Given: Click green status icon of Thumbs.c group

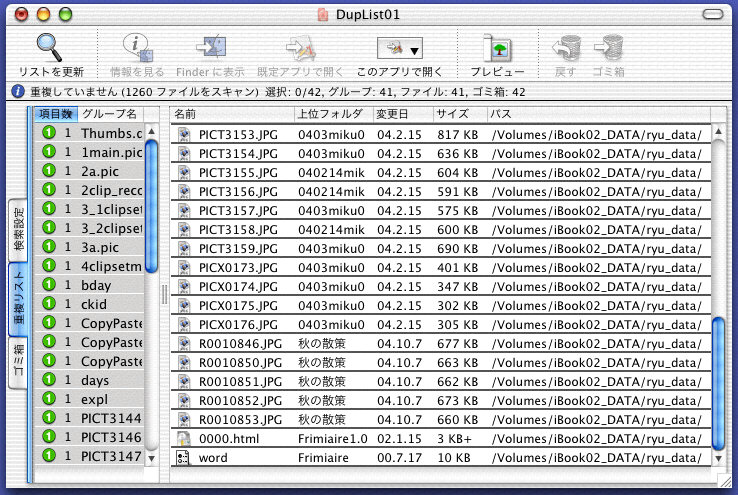Looking at the screenshot, I should coord(49,133).
